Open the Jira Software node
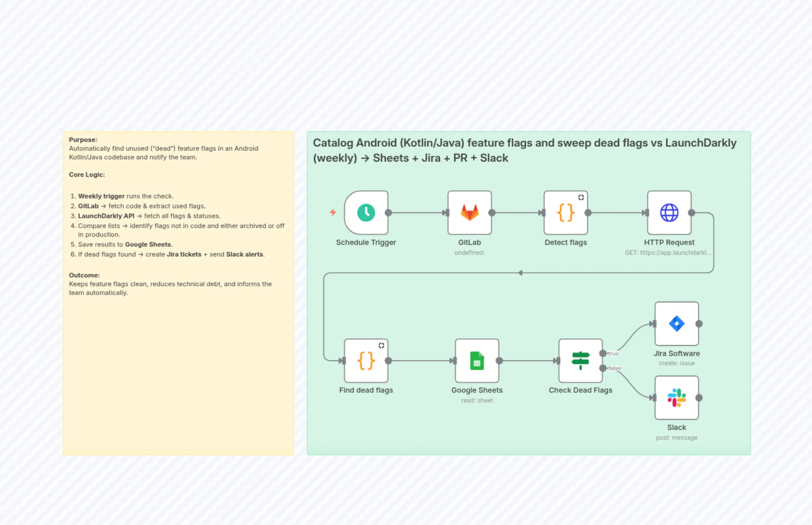This screenshot has width=812, height=525. tap(677, 324)
